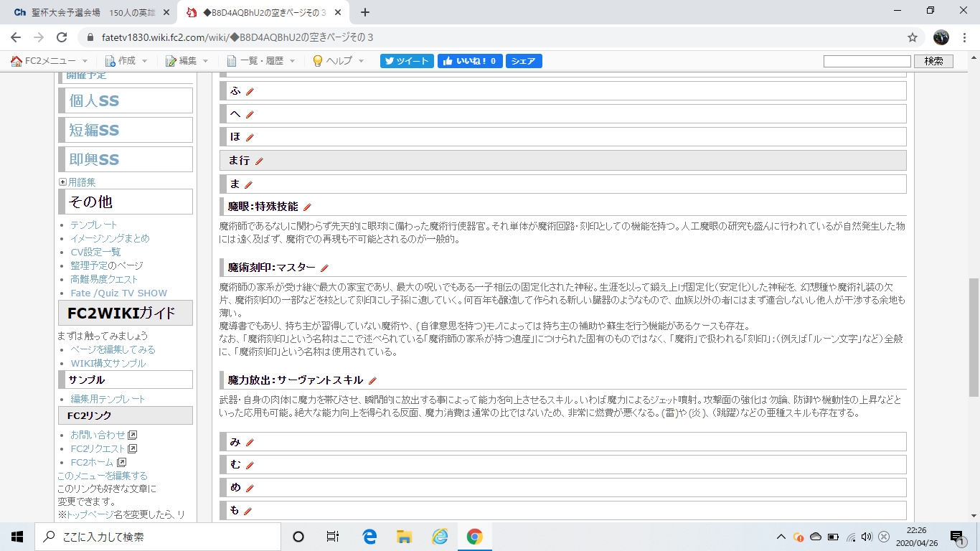
Task: Click edit pencil next to 魔力放出:サーヴァントスキル
Action: (x=372, y=380)
